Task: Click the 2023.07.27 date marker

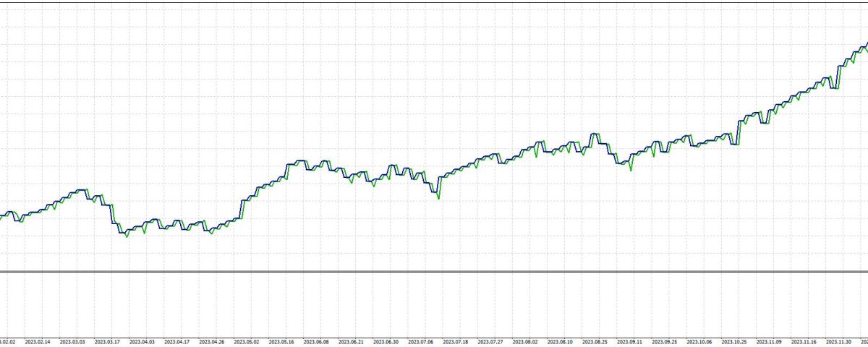Action: click(x=491, y=342)
